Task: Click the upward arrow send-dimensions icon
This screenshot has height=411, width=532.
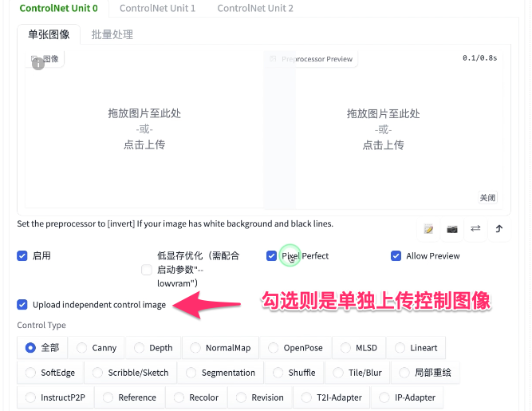Action: click(x=499, y=229)
